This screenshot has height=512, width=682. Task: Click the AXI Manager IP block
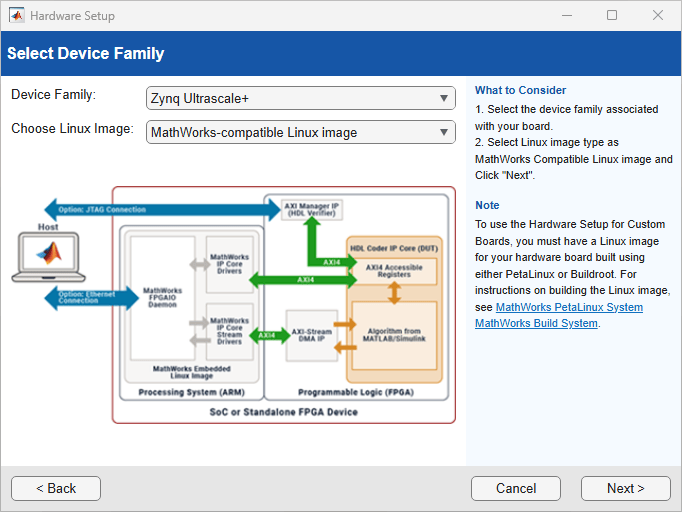pos(312,210)
